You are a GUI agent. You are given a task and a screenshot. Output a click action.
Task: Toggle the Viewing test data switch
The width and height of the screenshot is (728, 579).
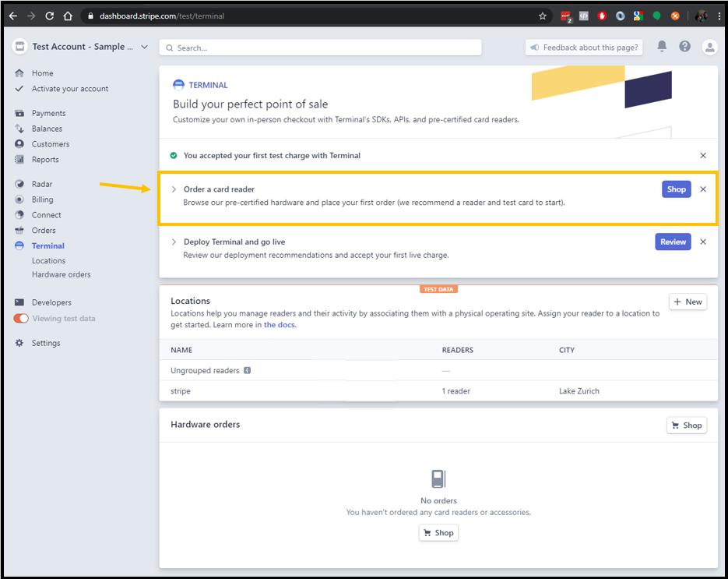(x=21, y=318)
